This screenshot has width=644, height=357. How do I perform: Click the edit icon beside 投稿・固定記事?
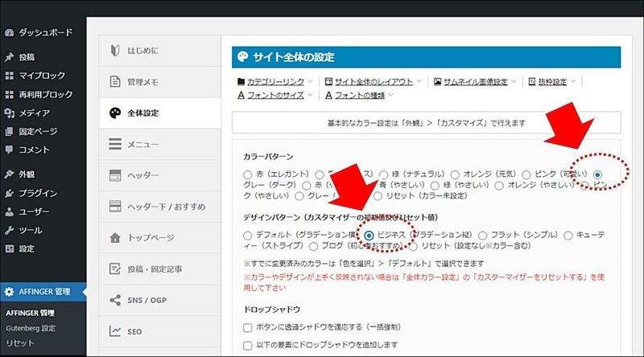[x=115, y=269]
